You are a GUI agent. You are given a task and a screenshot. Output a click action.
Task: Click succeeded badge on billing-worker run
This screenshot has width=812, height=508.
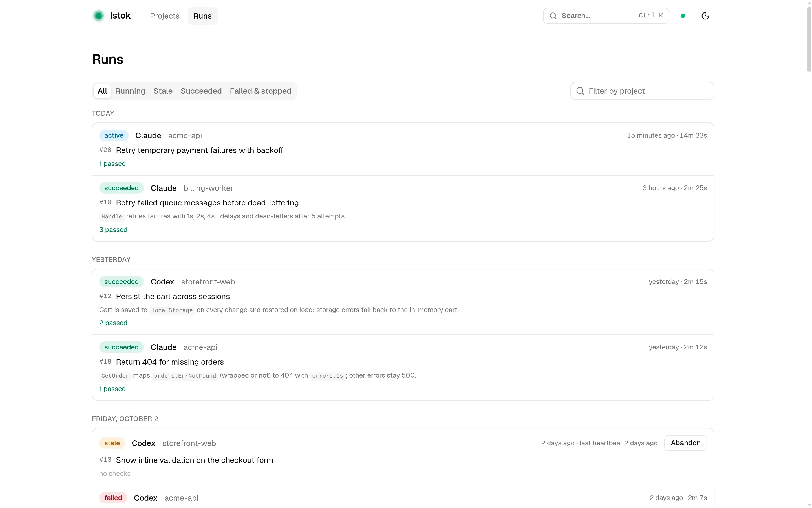click(x=122, y=188)
